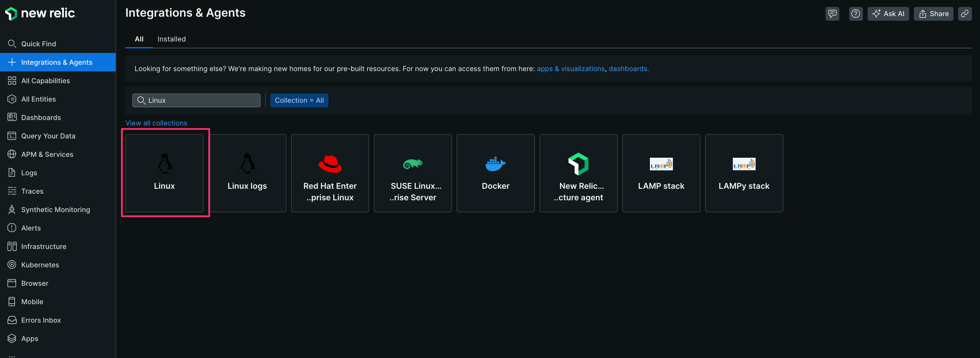Screen dimensions: 980x358
Task: Select the All tab
Action: point(139,39)
